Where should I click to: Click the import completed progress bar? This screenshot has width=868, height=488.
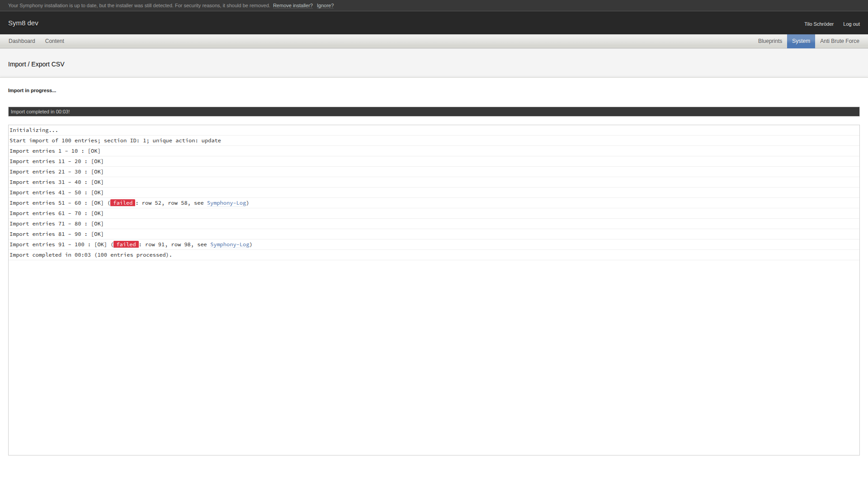434,112
